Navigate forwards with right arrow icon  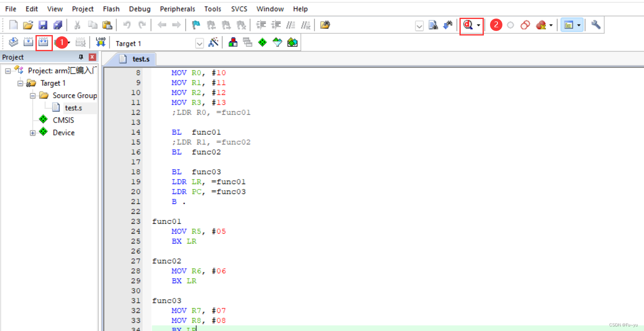177,25
